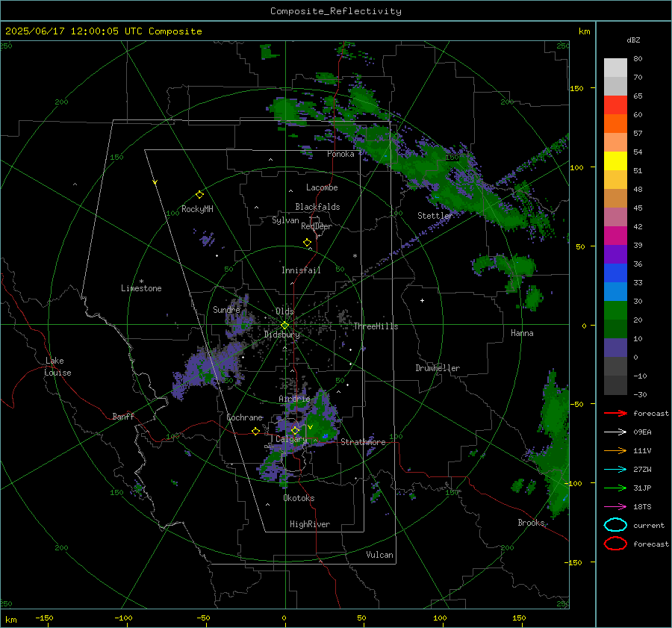Select the Lacombe label

point(322,187)
